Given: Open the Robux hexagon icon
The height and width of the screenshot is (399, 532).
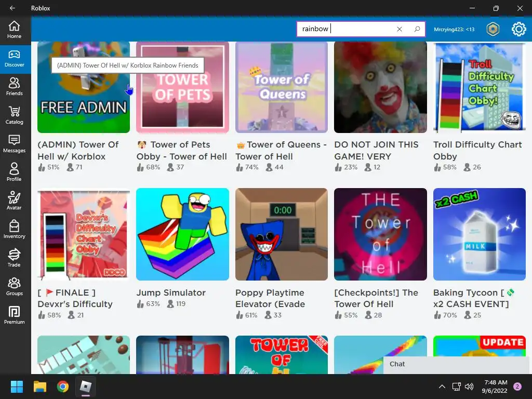Looking at the screenshot, I should tap(493, 29).
